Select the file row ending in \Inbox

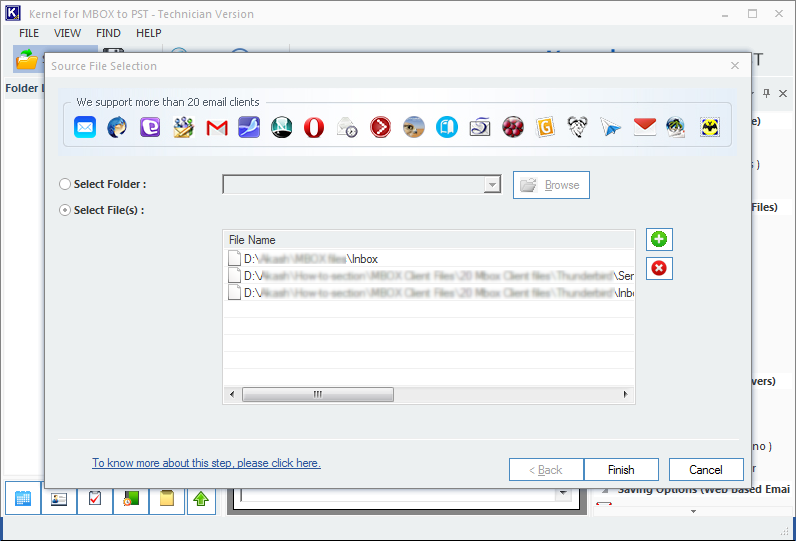429,259
